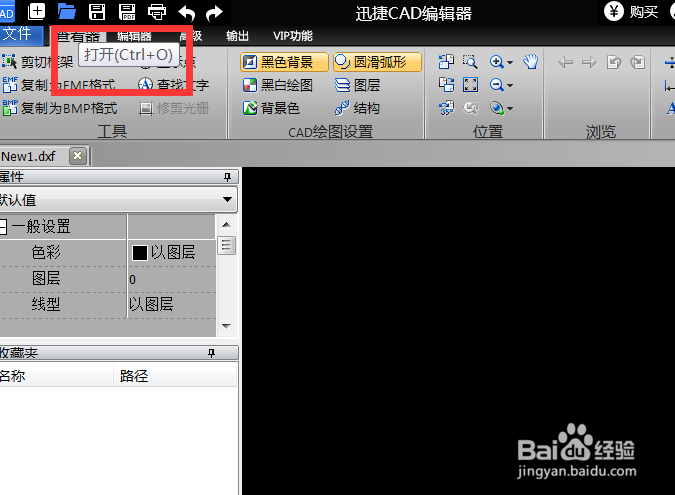
Task: Click the New file icon in title bar
Action: pyautogui.click(x=36, y=11)
